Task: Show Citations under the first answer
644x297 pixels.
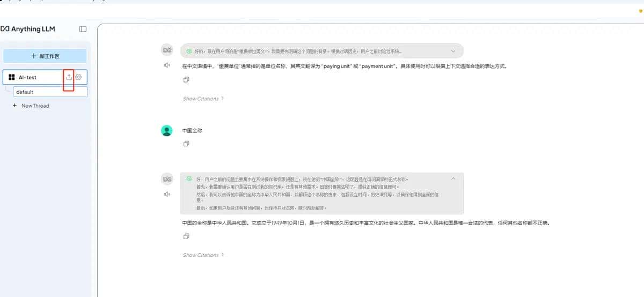Action: point(203,99)
